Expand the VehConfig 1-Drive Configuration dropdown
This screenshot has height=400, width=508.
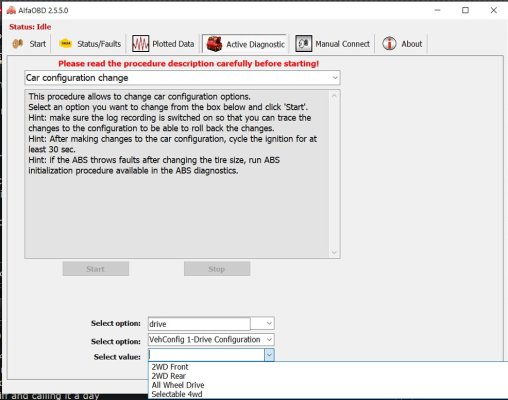point(269,340)
